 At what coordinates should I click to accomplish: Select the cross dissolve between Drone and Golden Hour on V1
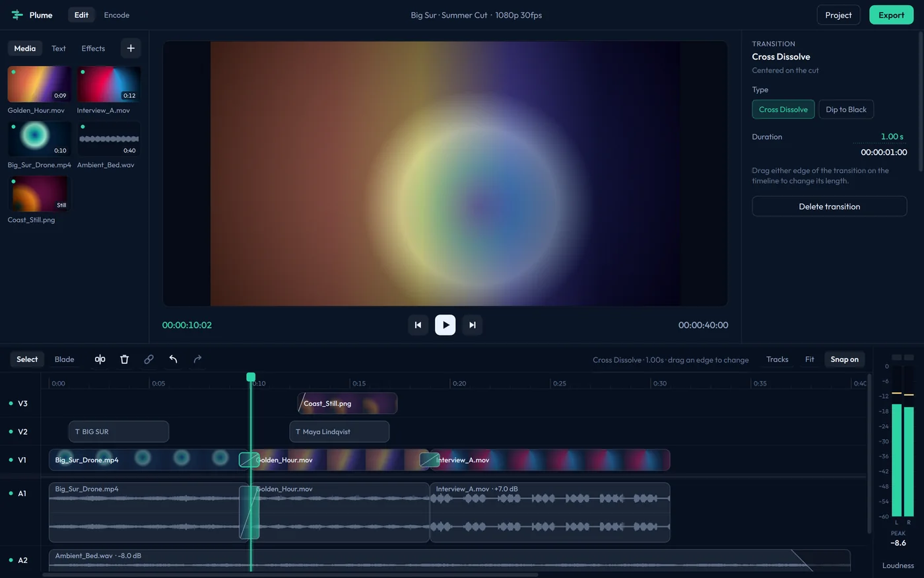[249, 460]
